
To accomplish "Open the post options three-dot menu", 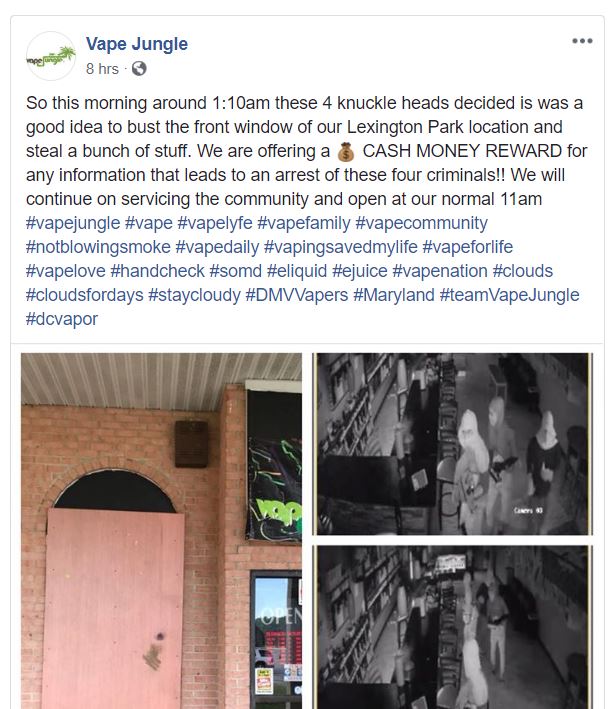I will pos(582,41).
